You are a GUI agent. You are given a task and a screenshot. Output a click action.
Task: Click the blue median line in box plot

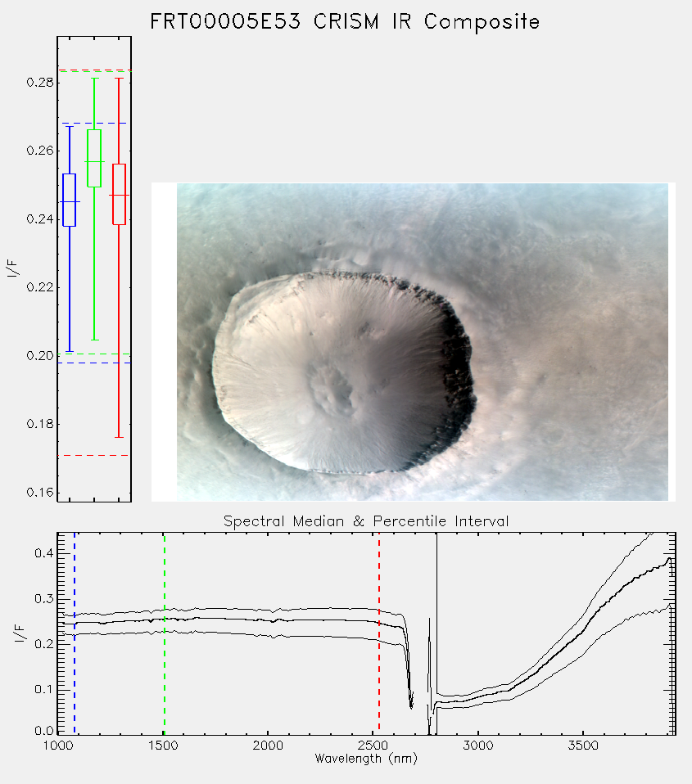point(70,201)
